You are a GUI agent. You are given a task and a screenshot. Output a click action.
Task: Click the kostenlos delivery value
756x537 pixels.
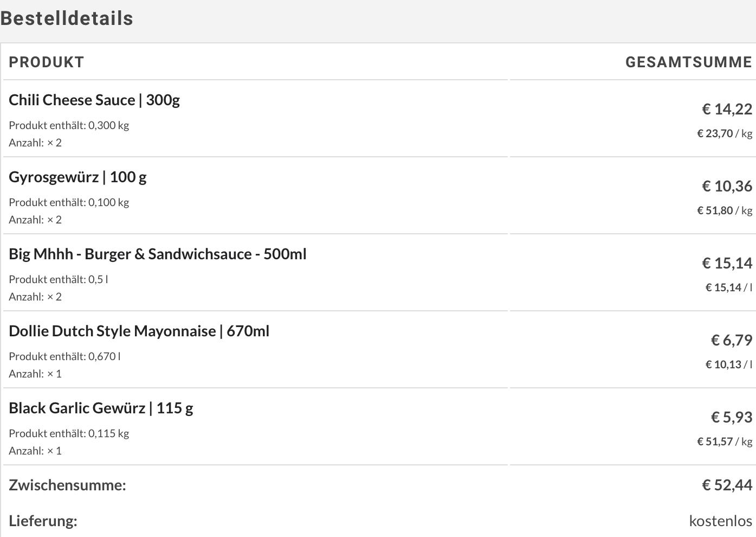(720, 521)
